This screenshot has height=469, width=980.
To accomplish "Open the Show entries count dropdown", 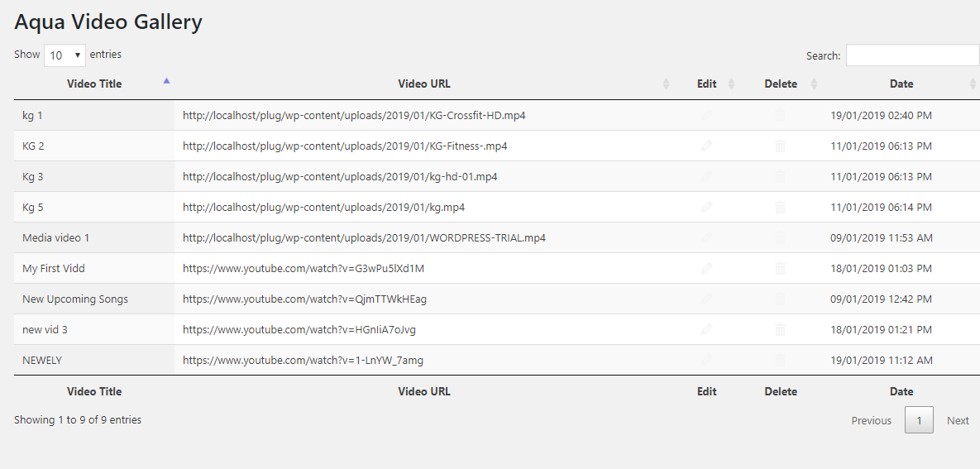I will pyautogui.click(x=65, y=55).
